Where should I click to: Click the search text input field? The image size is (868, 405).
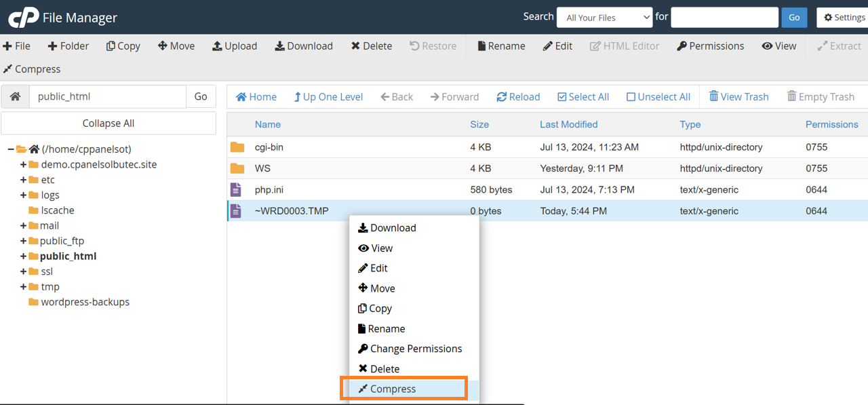pos(724,18)
